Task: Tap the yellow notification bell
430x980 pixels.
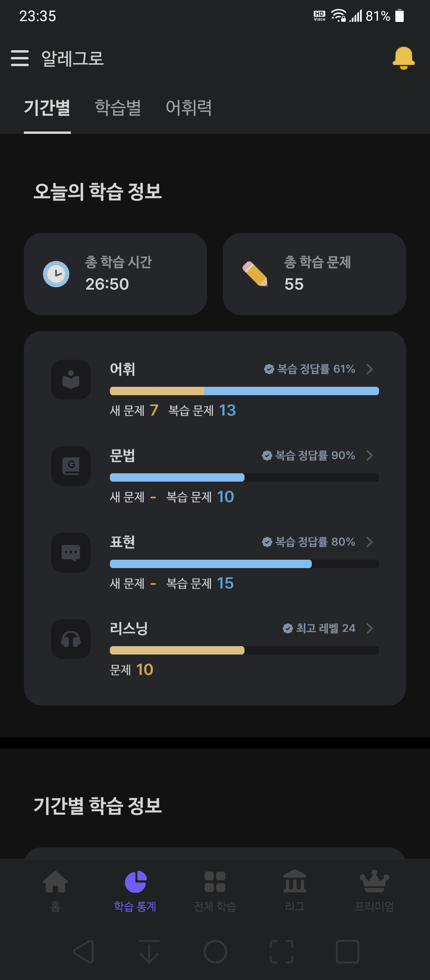Action: (x=403, y=58)
